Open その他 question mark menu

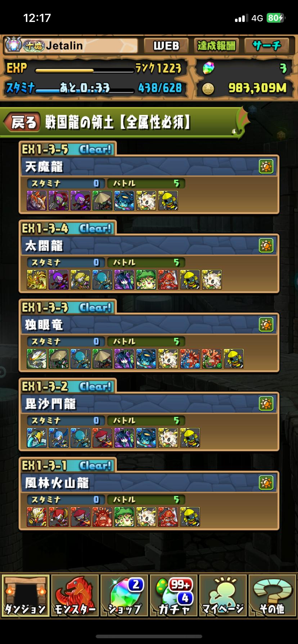(272, 595)
